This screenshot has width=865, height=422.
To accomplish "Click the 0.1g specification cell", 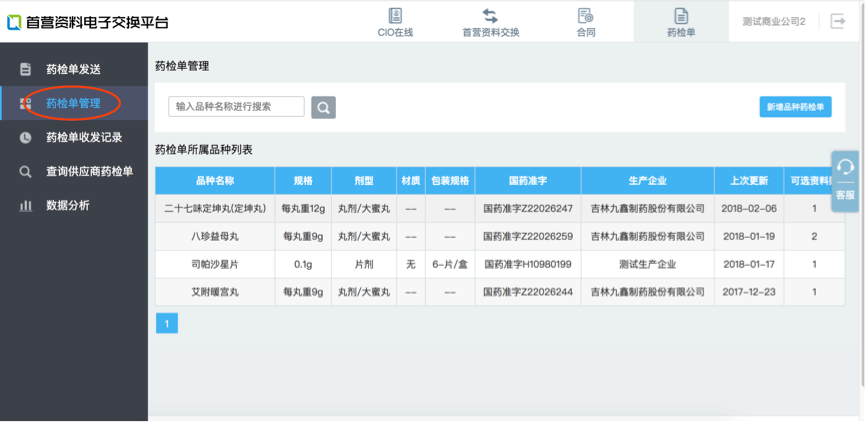I will click(303, 265).
